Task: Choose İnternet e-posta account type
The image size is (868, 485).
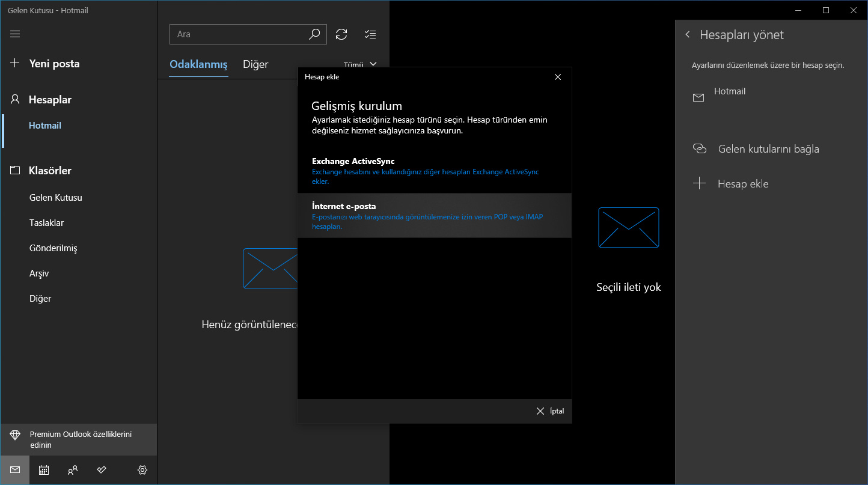Action: tap(435, 216)
